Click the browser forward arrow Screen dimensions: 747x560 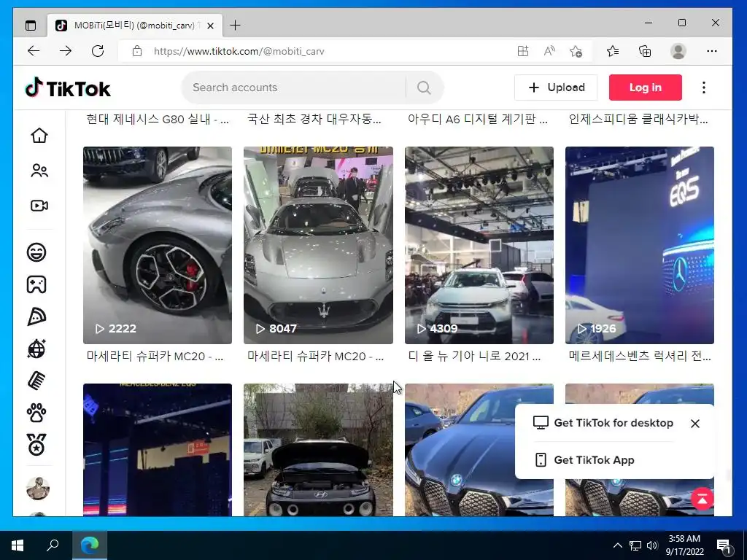65,51
